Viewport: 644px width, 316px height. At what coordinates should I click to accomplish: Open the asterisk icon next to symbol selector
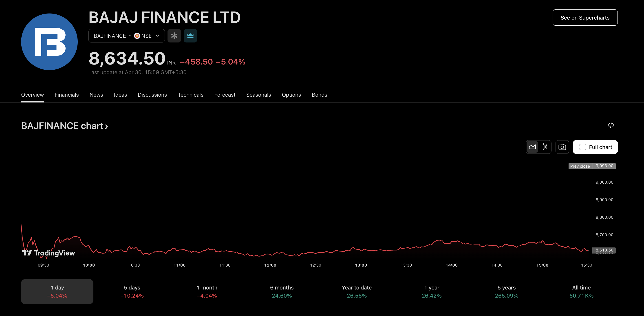(x=174, y=36)
